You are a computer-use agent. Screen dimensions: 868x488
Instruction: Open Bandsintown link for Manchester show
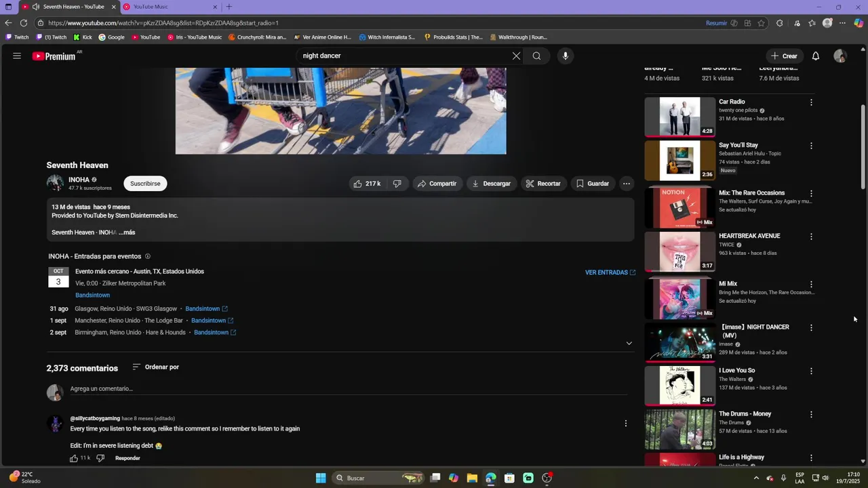point(212,321)
